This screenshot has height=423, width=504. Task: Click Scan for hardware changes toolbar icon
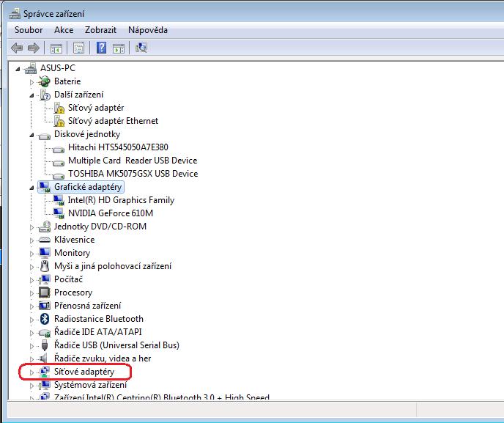(141, 48)
